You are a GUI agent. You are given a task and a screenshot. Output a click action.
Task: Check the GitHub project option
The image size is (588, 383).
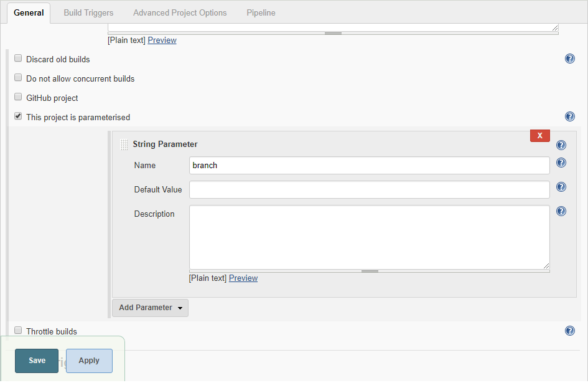click(x=18, y=97)
